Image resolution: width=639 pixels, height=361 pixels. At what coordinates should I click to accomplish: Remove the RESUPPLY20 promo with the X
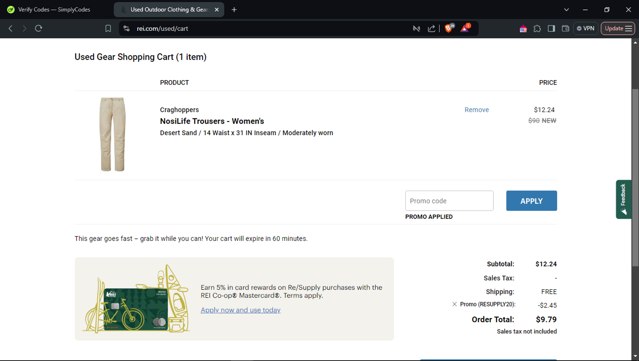tap(454, 304)
